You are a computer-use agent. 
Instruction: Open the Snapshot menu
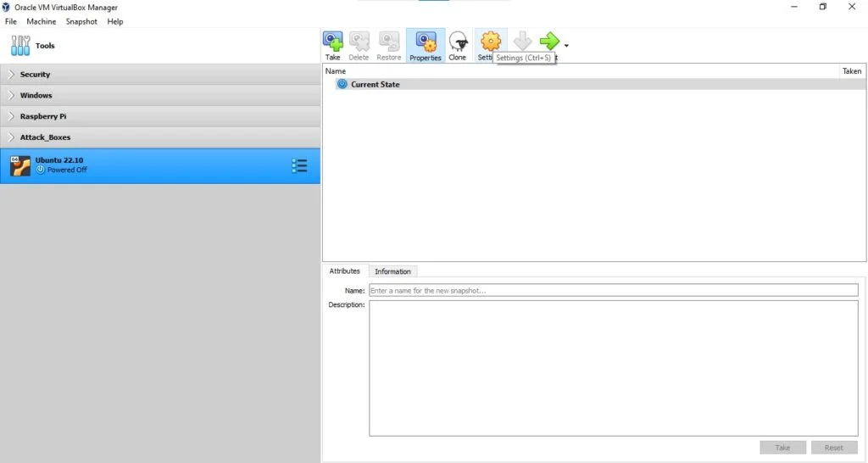pos(81,21)
